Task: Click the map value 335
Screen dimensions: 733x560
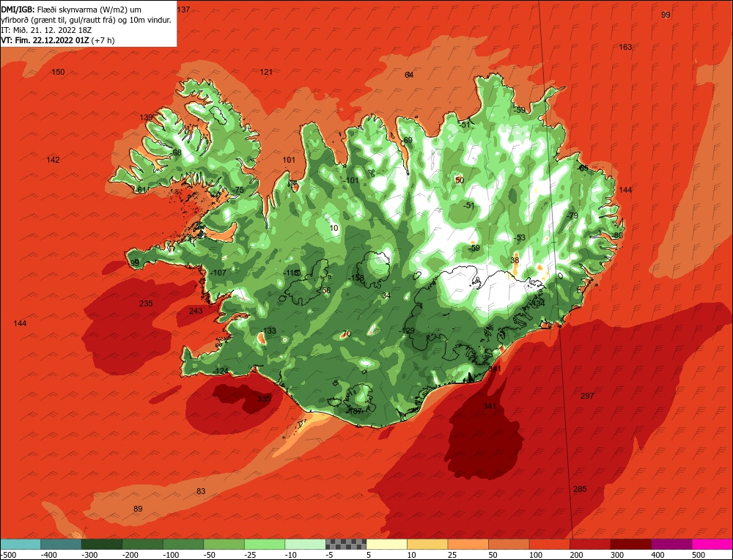Action: (x=264, y=399)
